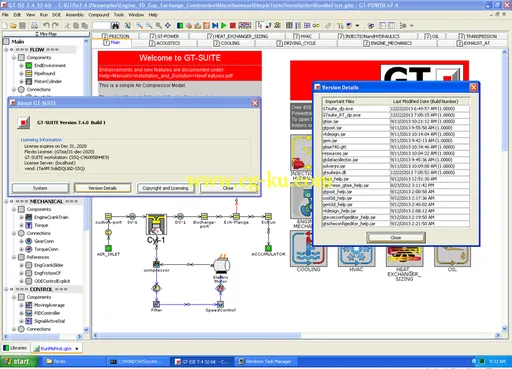
Task: Click the command prompt taskbar item
Action: (137, 362)
